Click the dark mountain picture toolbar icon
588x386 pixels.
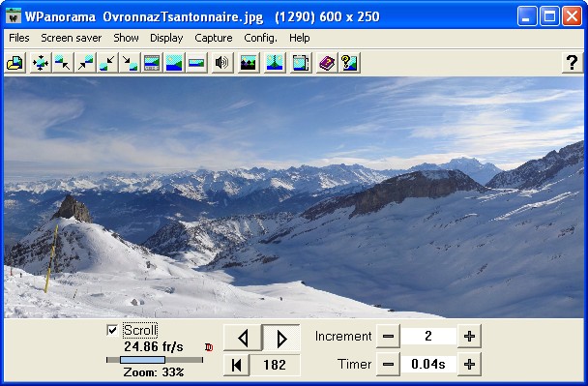click(249, 63)
